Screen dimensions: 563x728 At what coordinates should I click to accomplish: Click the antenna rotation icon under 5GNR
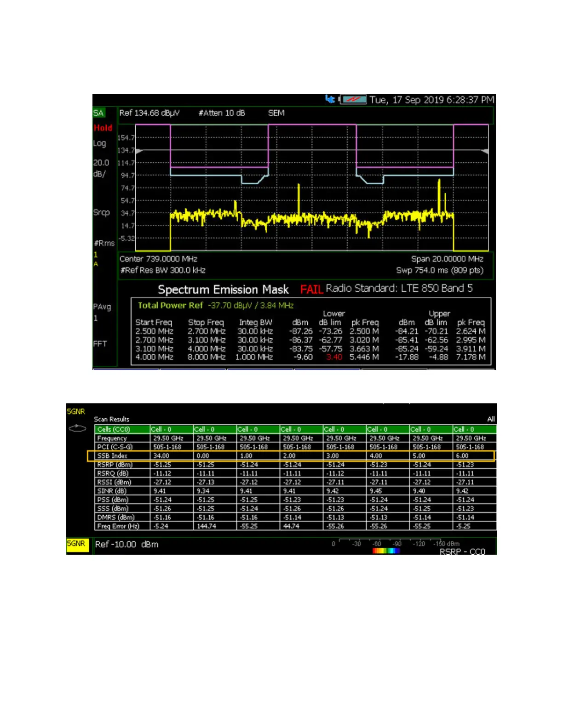77,428
